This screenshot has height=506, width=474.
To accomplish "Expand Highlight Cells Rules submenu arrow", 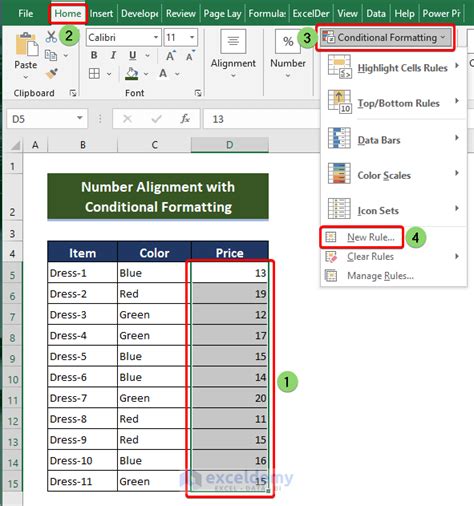I will point(457,65).
